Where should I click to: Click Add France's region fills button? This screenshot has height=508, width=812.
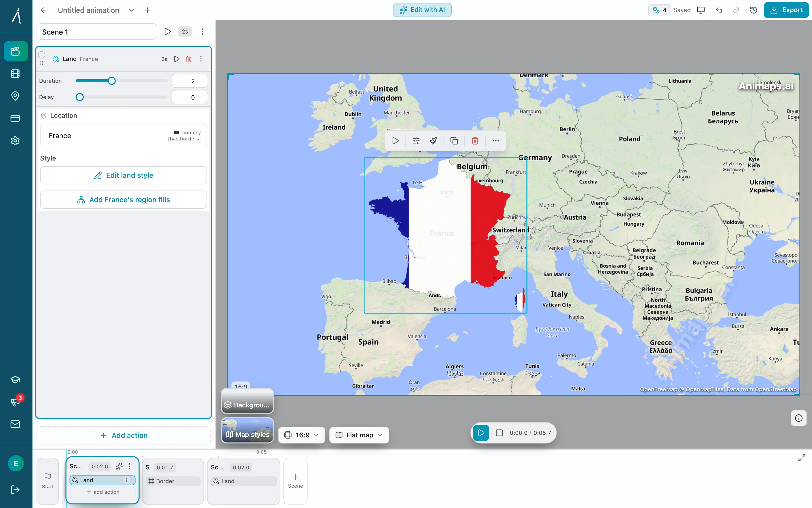tap(124, 200)
